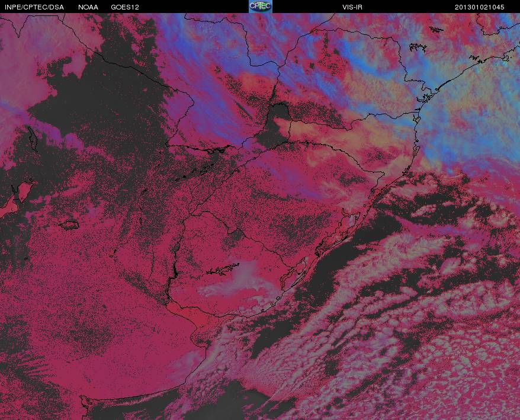The image size is (520, 420).
Task: Click the NOAA label
Action: pos(88,7)
